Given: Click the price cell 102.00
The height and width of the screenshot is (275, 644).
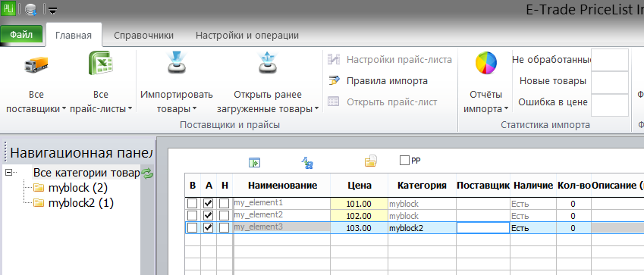Looking at the screenshot, I should (x=359, y=215).
